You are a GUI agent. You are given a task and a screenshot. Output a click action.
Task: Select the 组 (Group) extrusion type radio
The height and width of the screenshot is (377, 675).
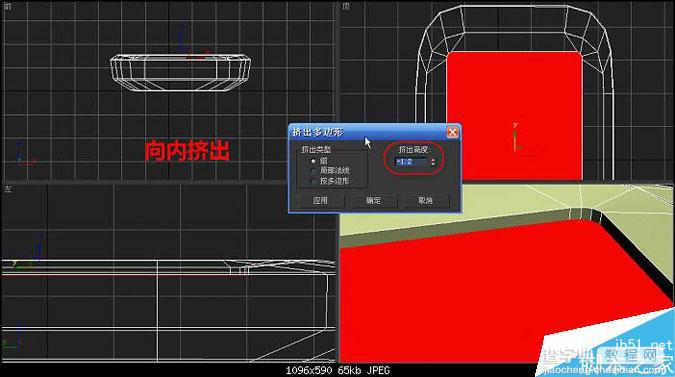(x=313, y=161)
